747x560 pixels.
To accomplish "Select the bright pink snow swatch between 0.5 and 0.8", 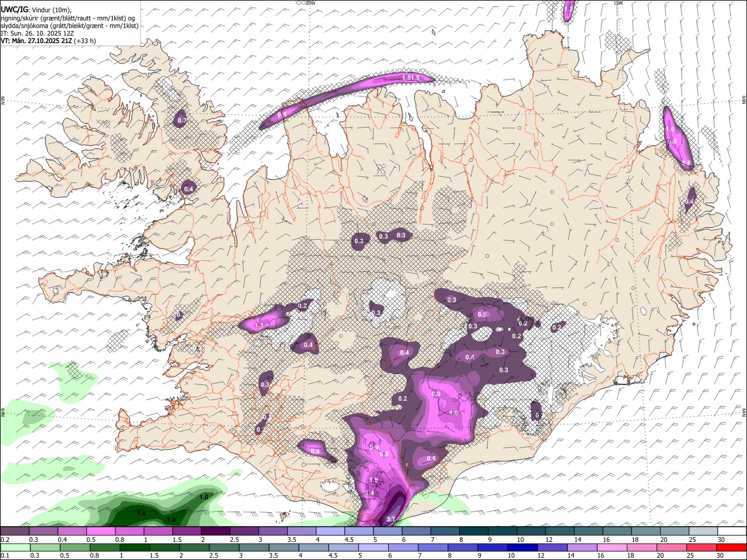I will point(100,531).
